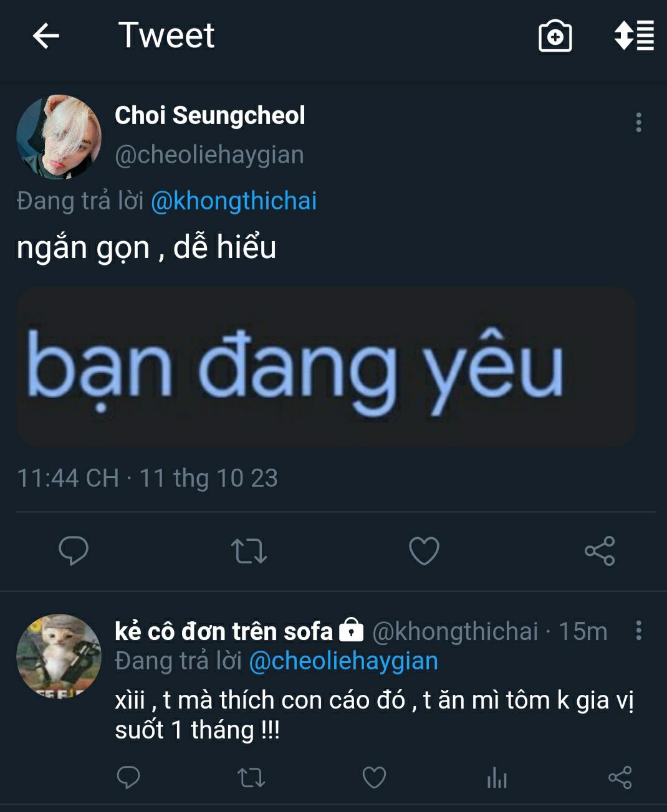Tap the back arrow icon
Image resolution: width=667 pixels, height=812 pixels.
coord(46,36)
